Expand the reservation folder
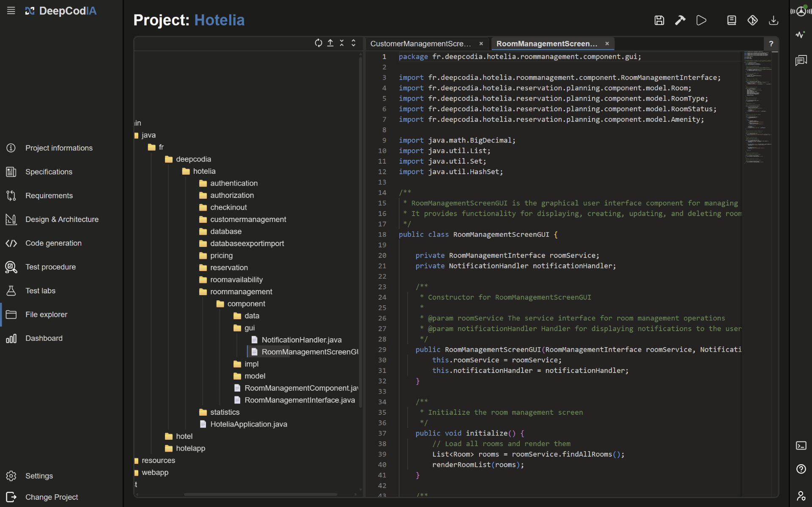 pos(224,268)
